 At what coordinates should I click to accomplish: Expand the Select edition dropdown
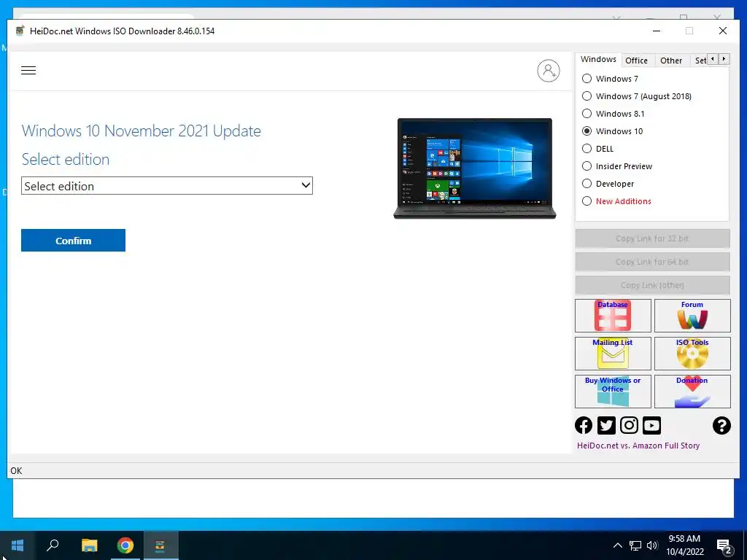(x=167, y=186)
